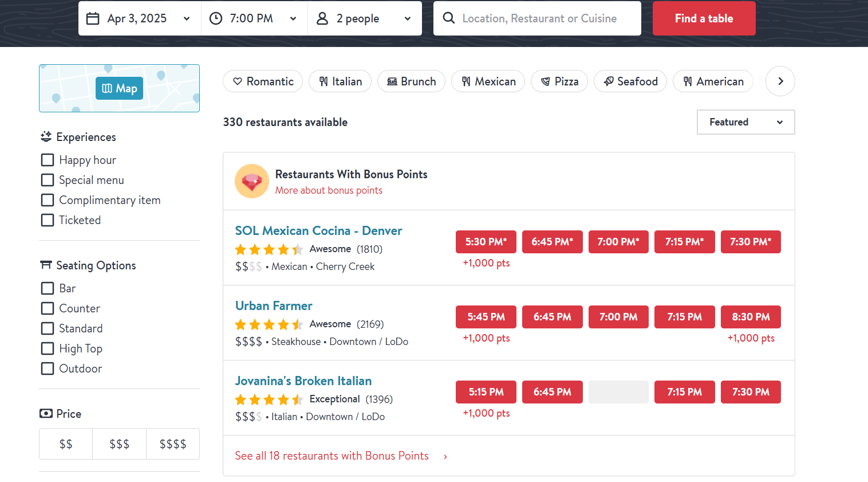The height and width of the screenshot is (482, 868).
Task: Open the SOL Mexican Cocina - Denver listing
Action: [x=318, y=230]
